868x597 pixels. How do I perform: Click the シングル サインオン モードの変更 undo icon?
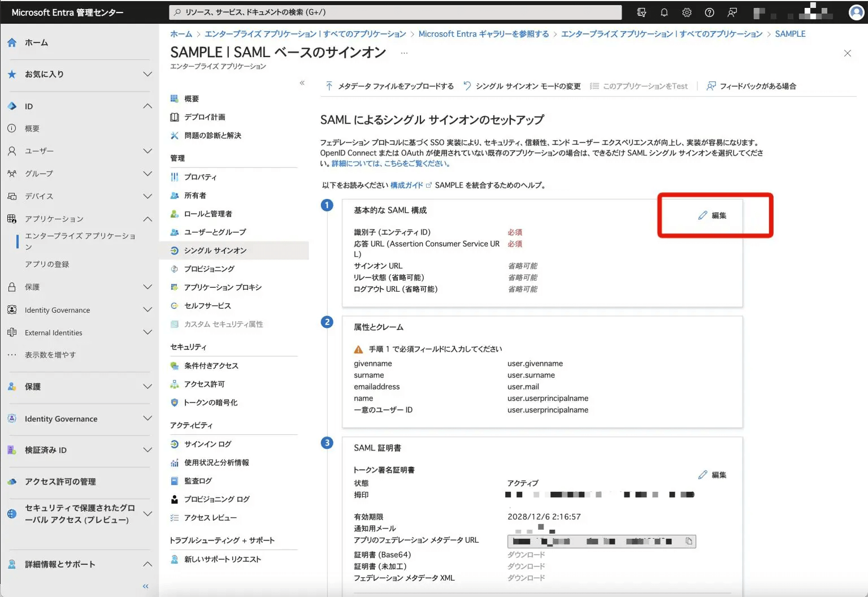tap(467, 86)
